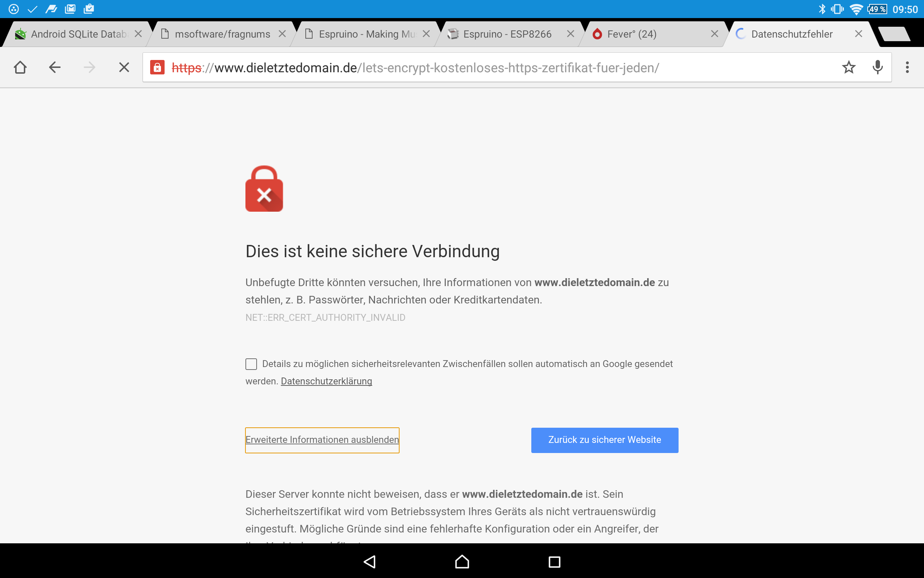Open the briefcase download notification icon
This screenshot has width=924, height=578.
(x=88, y=9)
